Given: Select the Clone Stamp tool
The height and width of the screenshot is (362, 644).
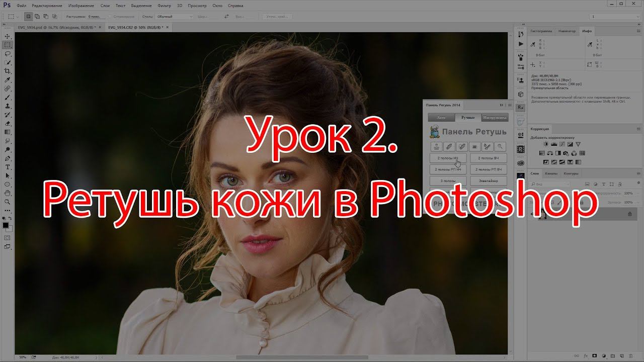Looking at the screenshot, I should pyautogui.click(x=8, y=106).
